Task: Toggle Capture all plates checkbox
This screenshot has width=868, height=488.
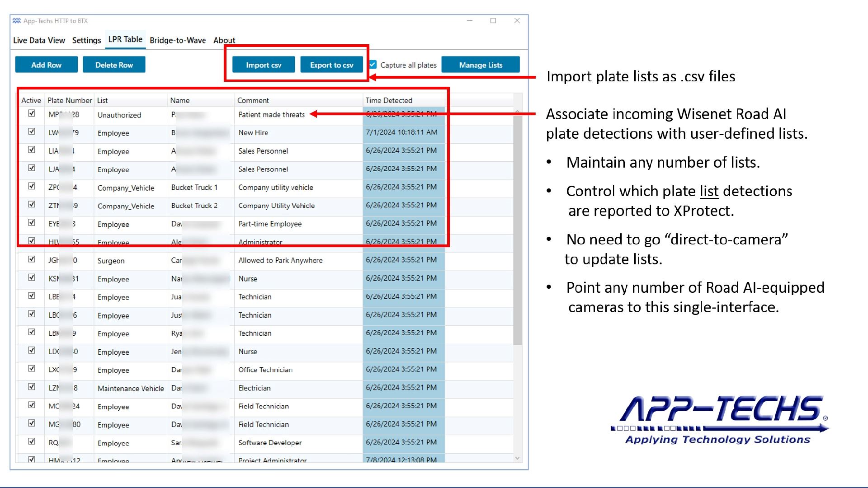Action: [x=373, y=65]
